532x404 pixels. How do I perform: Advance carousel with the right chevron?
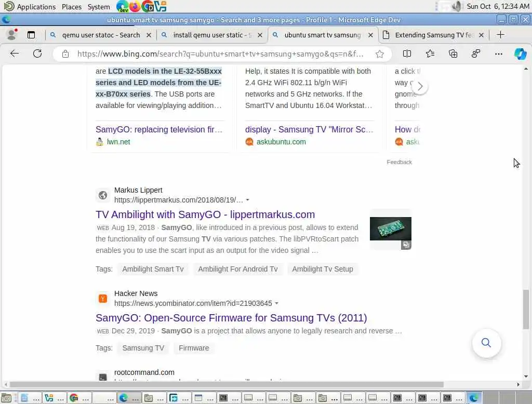pyautogui.click(x=420, y=87)
